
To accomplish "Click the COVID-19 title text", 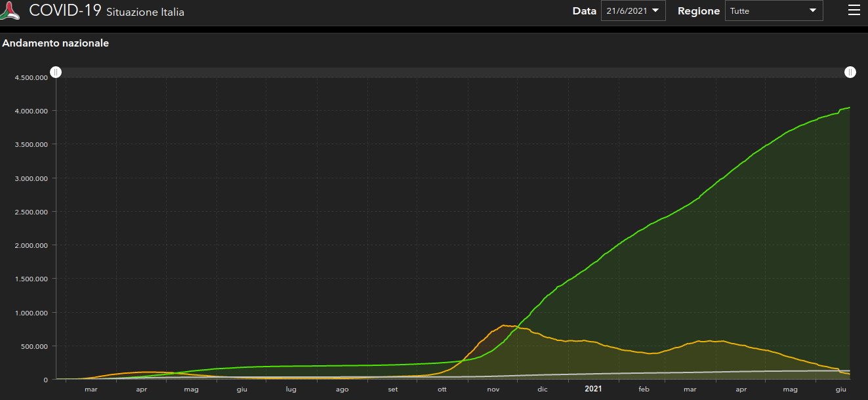I will 65,10.
